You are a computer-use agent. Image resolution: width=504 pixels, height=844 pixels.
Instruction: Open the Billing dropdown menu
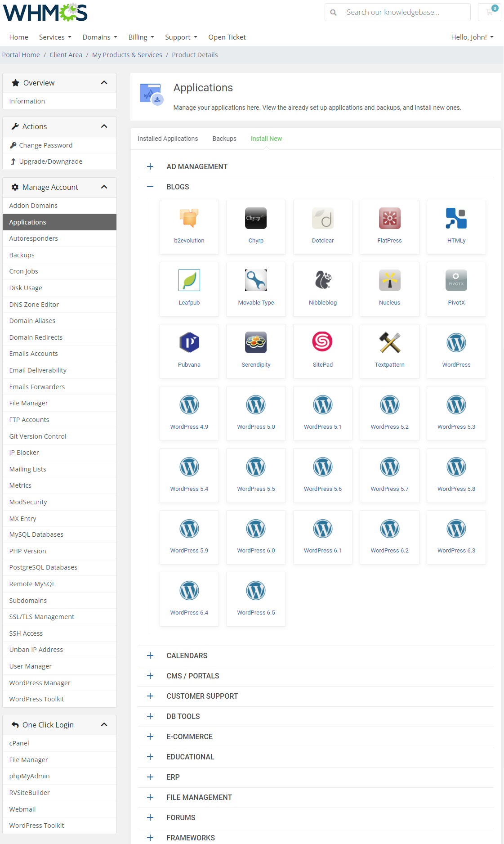[x=141, y=37]
